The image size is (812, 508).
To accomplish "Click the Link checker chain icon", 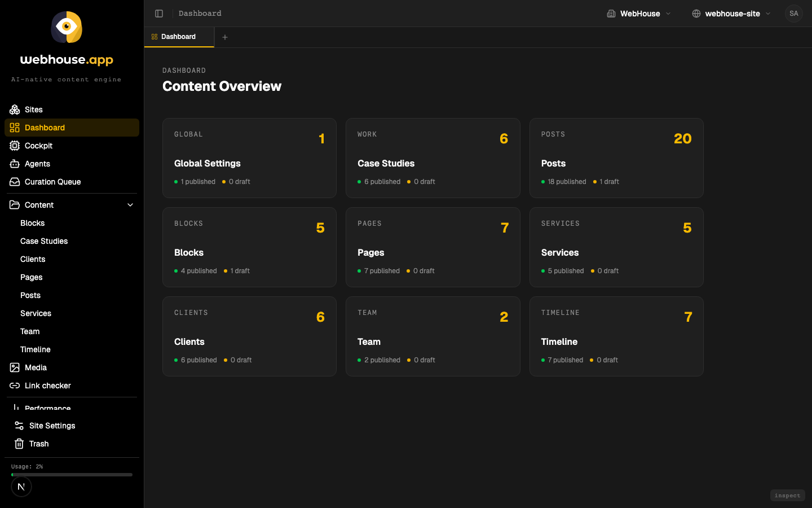I will [15, 386].
